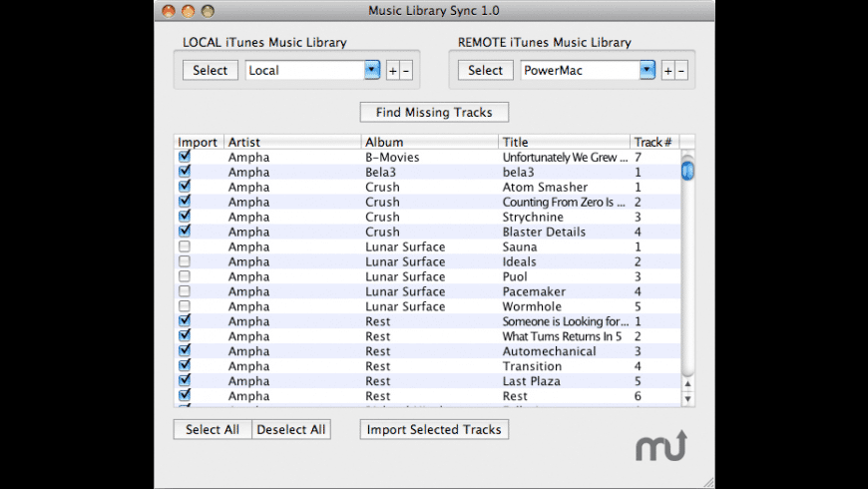868x489 pixels.
Task: Uncheck import for Last Plaza track
Action: point(185,381)
